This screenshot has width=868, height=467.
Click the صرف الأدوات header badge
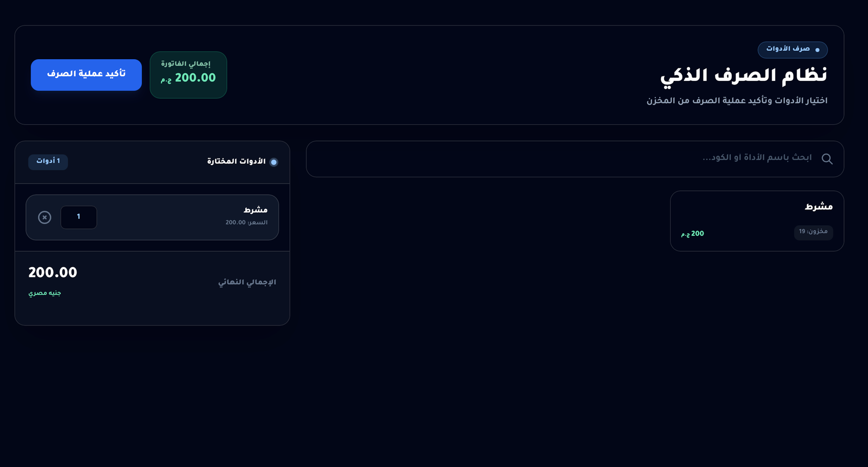(793, 50)
